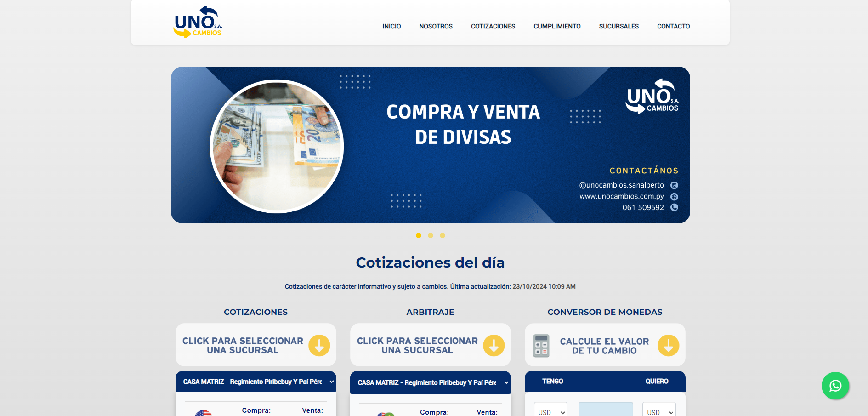Screen dimensions: 868x416
Task: Click the amount input field in conversor
Action: coord(606,410)
